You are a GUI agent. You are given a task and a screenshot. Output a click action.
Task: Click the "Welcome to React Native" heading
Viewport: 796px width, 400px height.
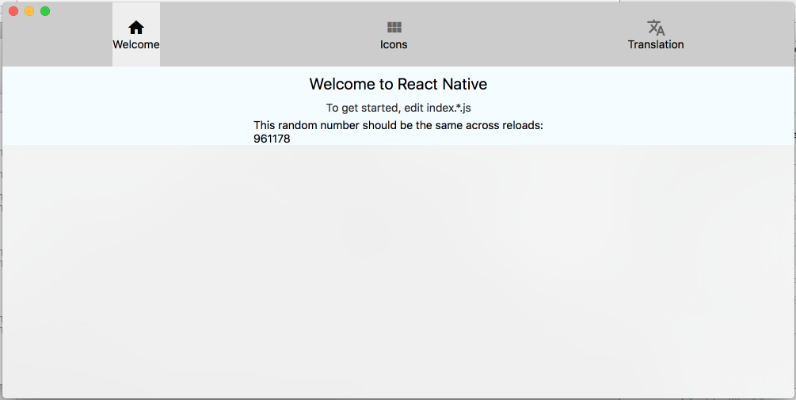(398, 84)
